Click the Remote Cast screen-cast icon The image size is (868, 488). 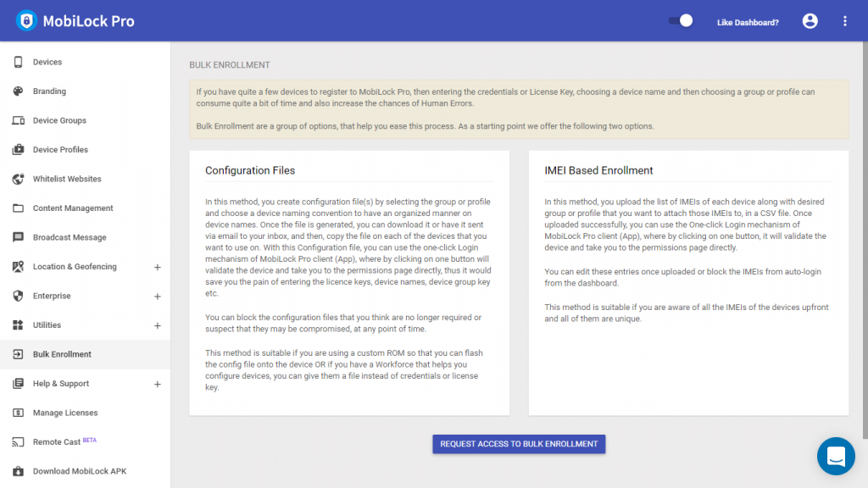point(18,442)
